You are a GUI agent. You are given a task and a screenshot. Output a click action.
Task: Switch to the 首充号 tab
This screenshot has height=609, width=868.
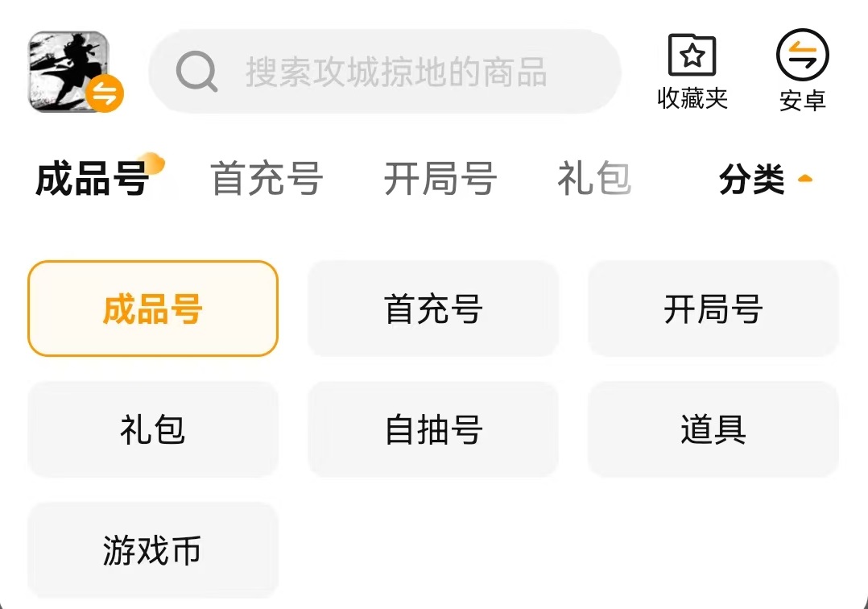(x=267, y=179)
